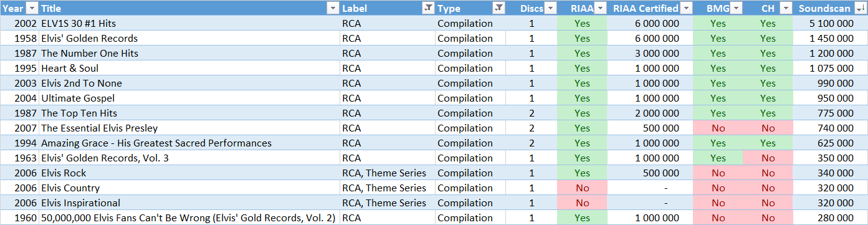The image size is (868, 225).
Task: Click the Elvis Inspirational title cell
Action: click(x=189, y=203)
